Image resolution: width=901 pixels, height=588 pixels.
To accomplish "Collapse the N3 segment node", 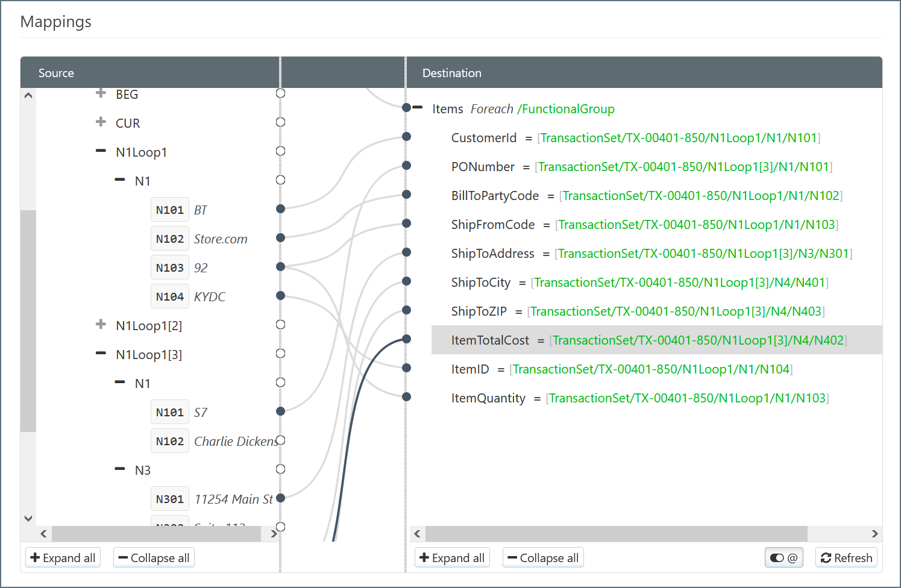I will [120, 469].
